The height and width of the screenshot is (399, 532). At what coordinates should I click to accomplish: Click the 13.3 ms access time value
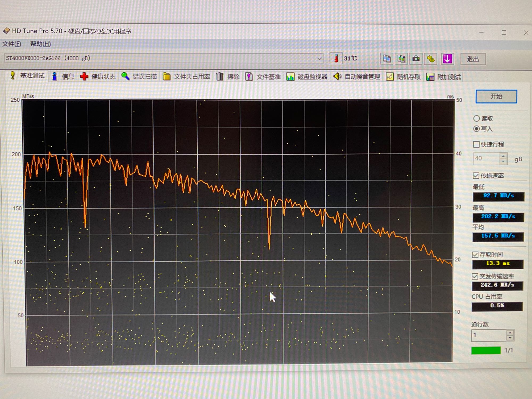pos(498,264)
